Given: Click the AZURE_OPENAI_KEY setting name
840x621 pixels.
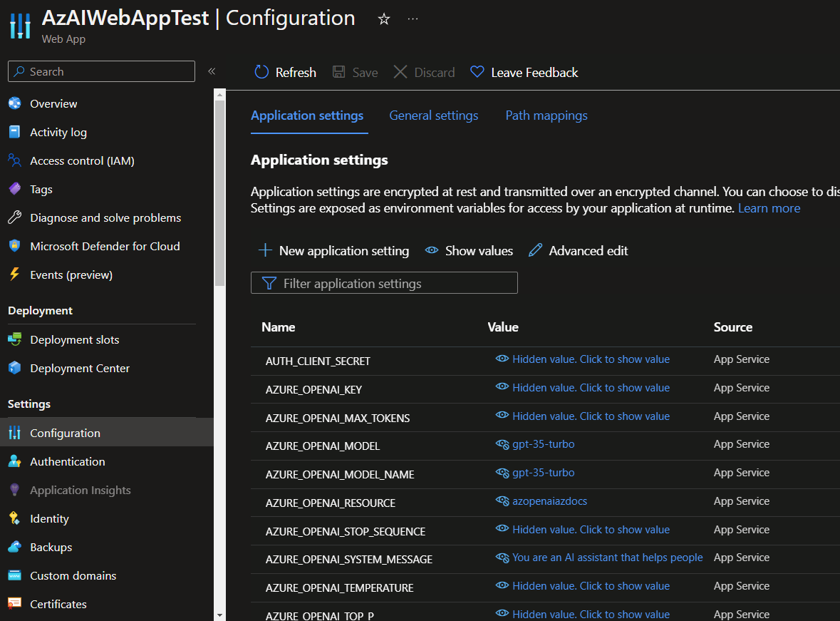Looking at the screenshot, I should click(313, 389).
